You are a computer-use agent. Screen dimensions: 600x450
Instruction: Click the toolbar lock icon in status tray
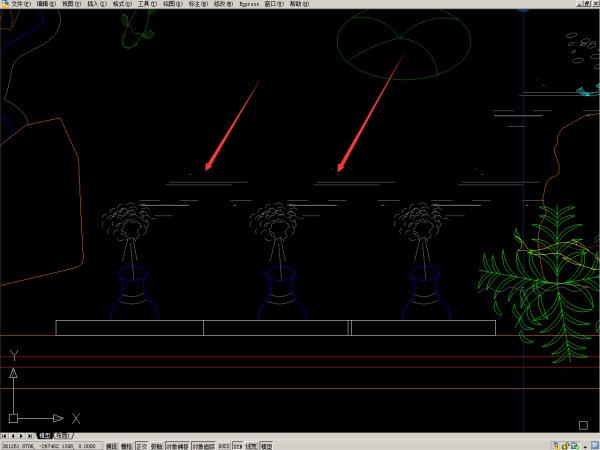pos(566,445)
